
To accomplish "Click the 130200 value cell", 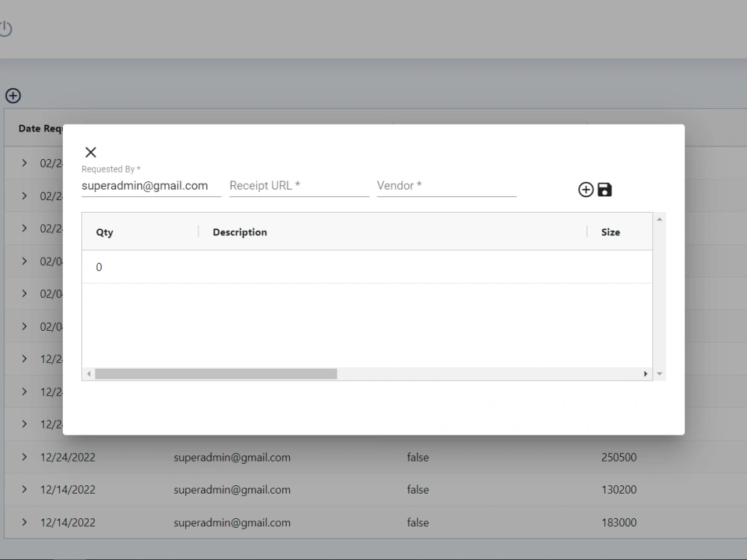I will 619,490.
